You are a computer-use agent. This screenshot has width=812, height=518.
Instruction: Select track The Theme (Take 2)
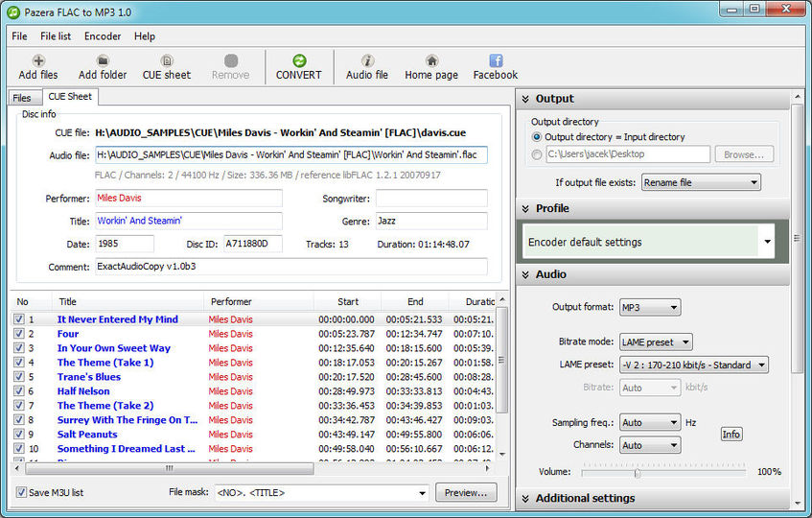pyautogui.click(x=105, y=405)
